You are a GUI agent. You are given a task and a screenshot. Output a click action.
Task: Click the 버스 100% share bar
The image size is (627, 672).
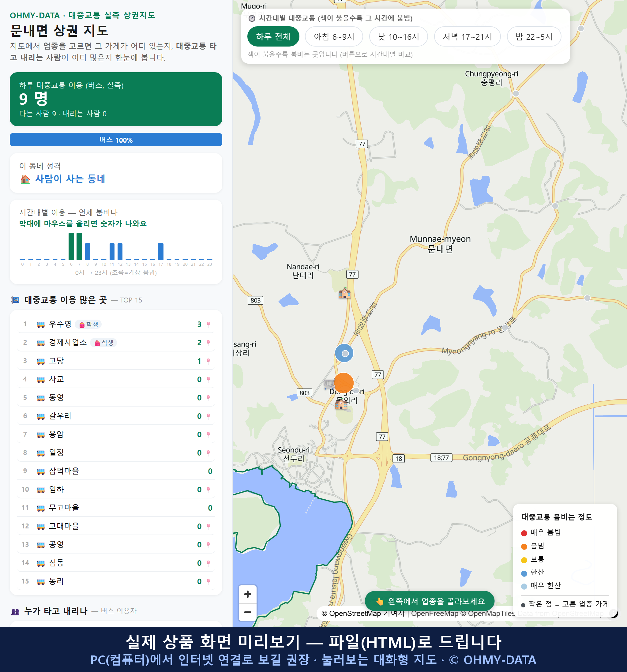click(x=116, y=140)
